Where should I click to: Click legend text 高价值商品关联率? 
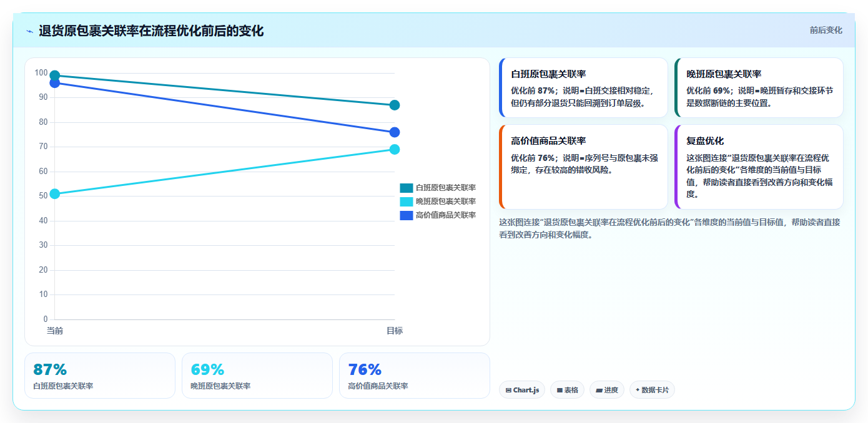pos(446,215)
